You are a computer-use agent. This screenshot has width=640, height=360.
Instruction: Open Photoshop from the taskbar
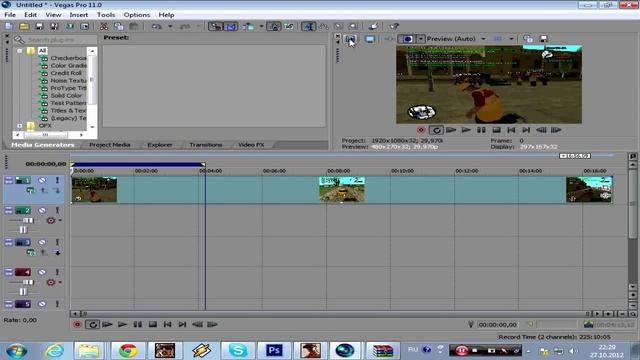tap(274, 351)
